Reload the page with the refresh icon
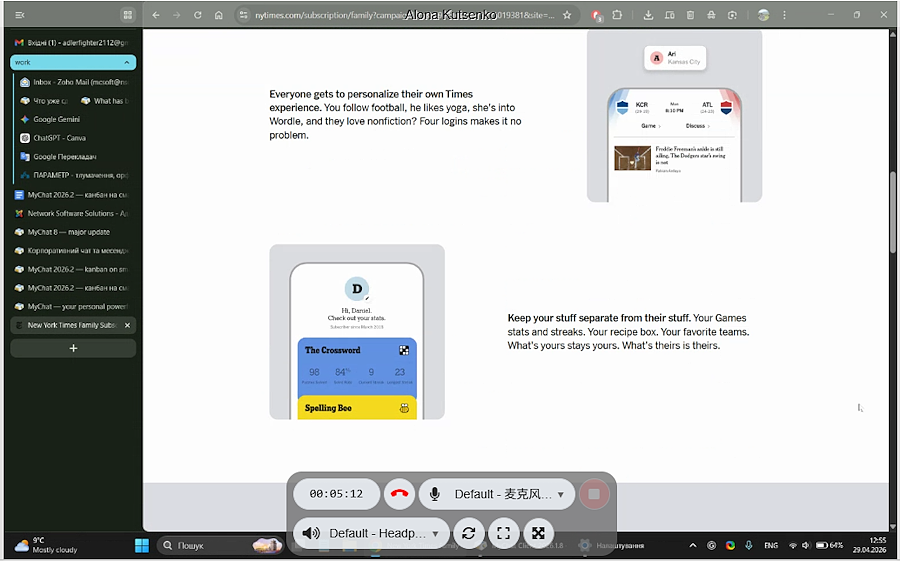Image resolution: width=900 pixels, height=561 pixels. [197, 15]
